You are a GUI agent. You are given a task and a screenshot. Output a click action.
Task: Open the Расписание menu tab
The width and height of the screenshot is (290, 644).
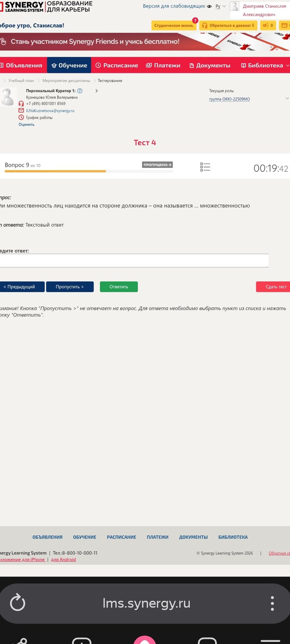coord(117,65)
